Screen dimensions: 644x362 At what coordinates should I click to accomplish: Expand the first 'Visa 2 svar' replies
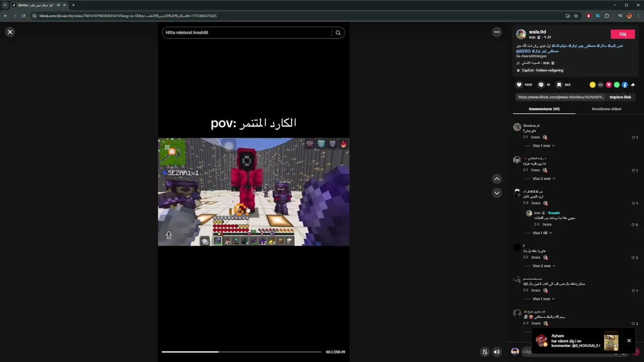click(x=543, y=178)
